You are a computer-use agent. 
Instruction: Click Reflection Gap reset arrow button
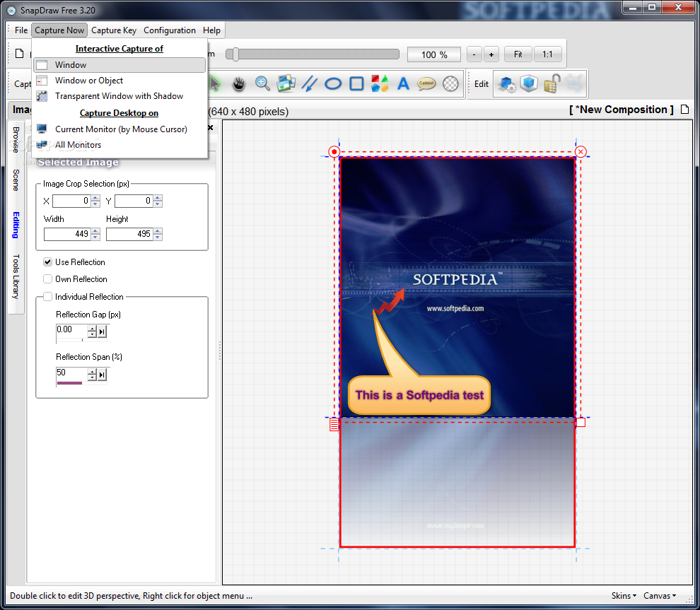click(x=103, y=331)
